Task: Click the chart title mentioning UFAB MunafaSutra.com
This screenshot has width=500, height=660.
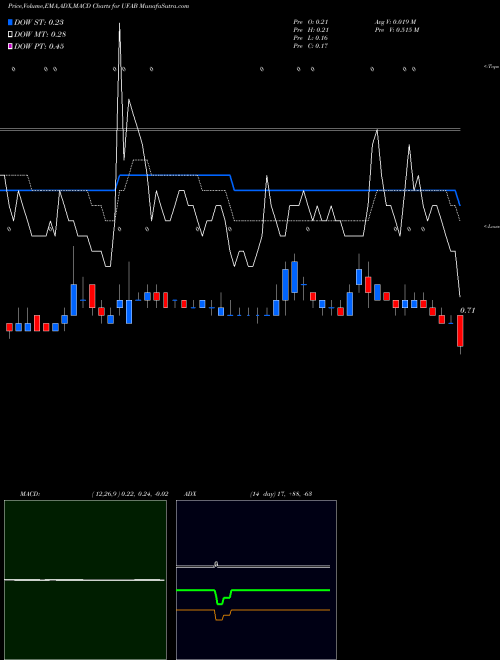Action: tap(98, 6)
